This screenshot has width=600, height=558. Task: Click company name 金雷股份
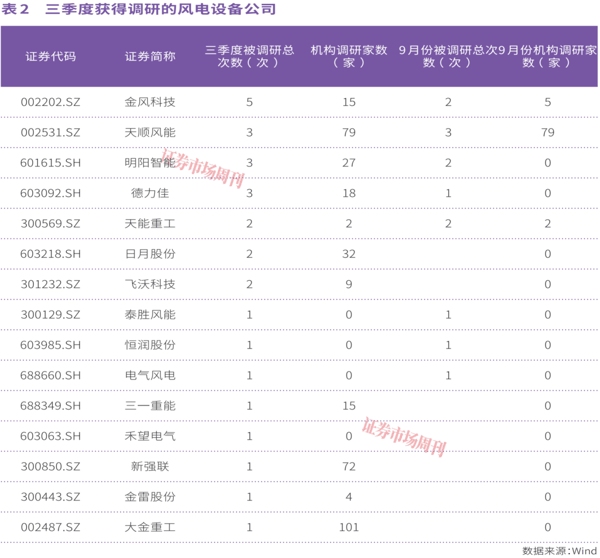150,497
